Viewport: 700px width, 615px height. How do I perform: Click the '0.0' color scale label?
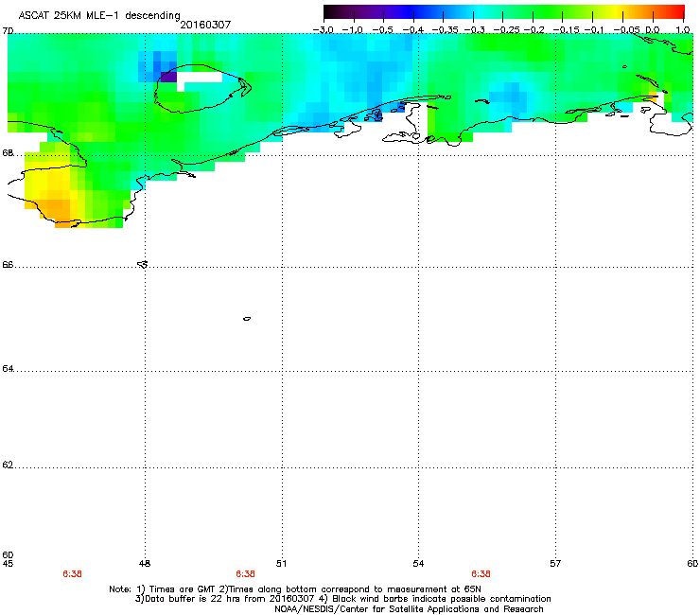(653, 29)
